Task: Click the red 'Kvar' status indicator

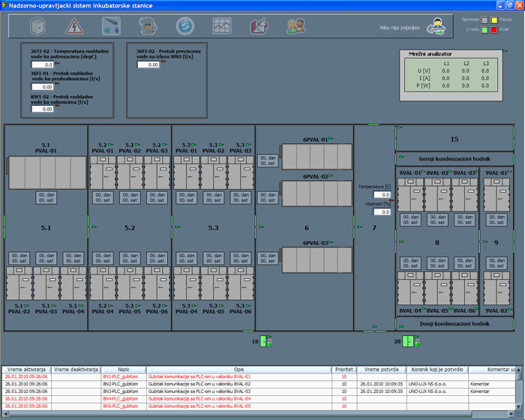Action: coord(495,29)
